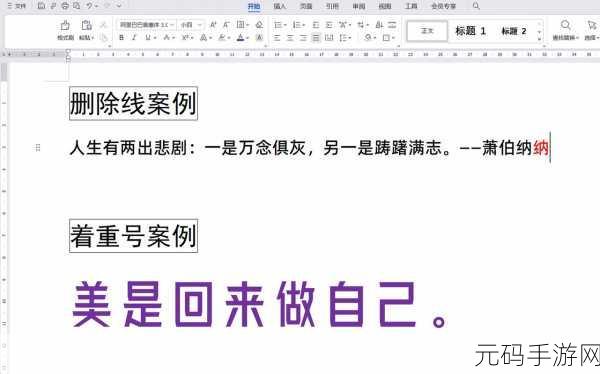Open the sort tool in paragraph group
This screenshot has height=374, width=600.
pos(379,25)
